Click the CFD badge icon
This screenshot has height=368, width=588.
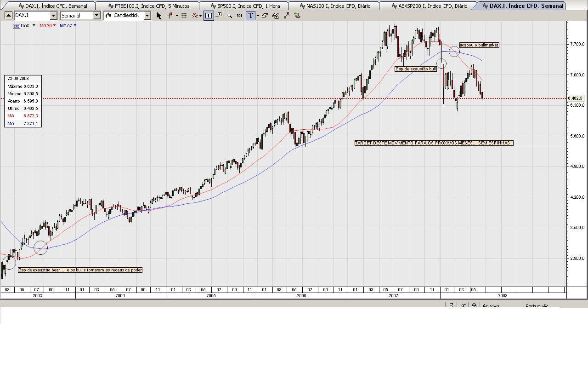(16, 26)
